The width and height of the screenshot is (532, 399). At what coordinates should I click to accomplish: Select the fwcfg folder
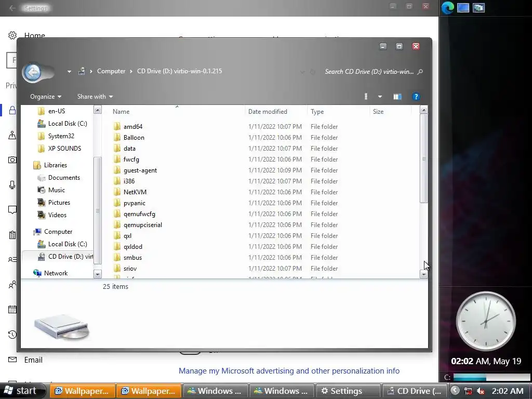coord(131,159)
